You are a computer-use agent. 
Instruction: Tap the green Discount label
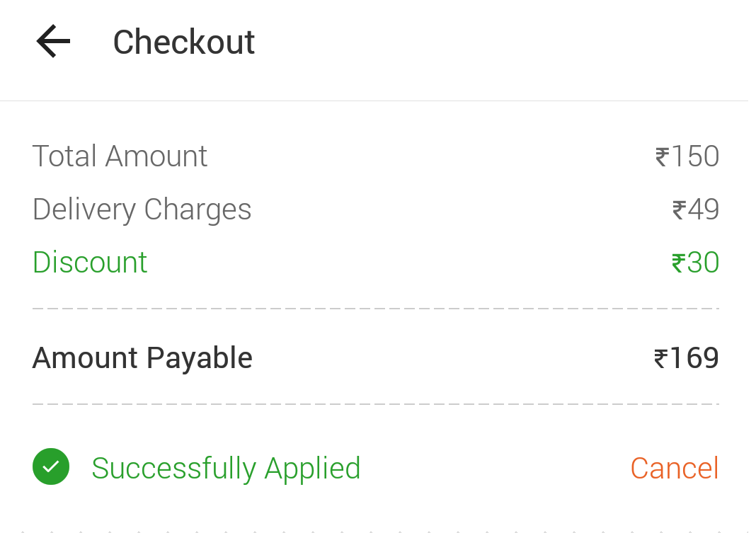point(90,263)
